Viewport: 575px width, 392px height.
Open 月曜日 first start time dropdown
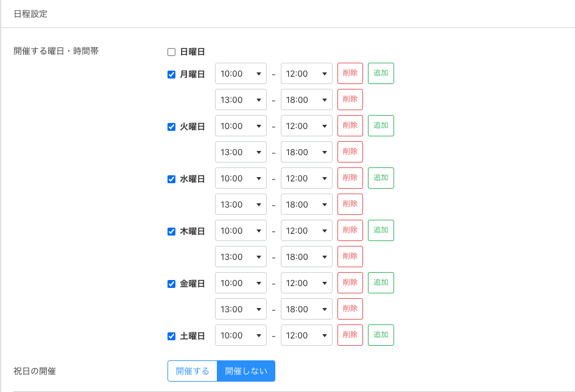(x=241, y=74)
